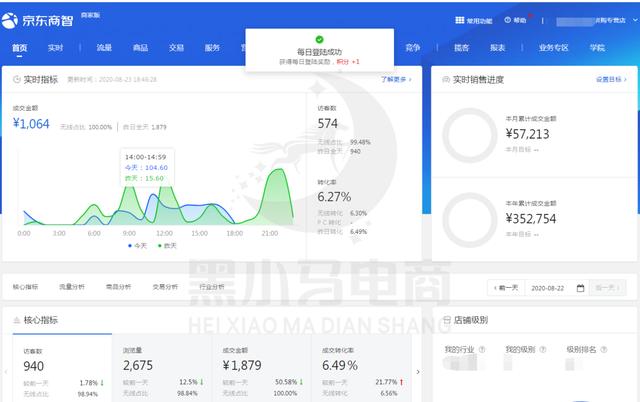Screen dimensions: 640x402
Task: Select the 流量分析 sub-tab
Action: point(72,287)
